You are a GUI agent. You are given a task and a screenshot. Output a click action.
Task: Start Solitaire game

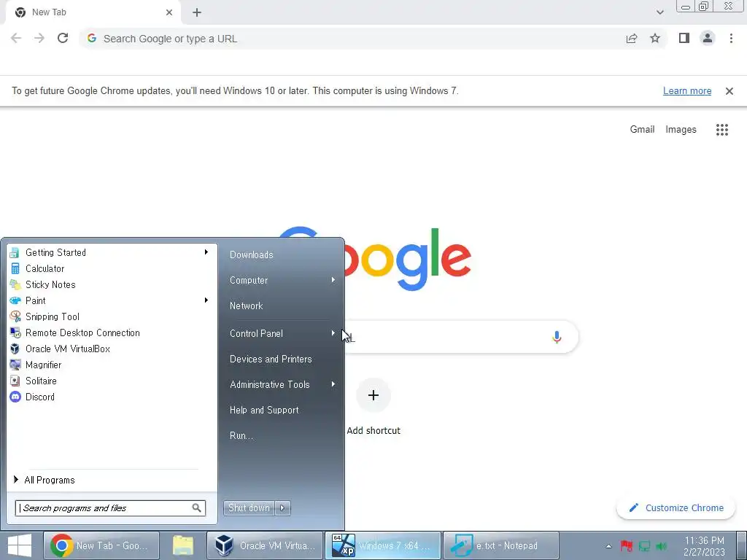pyautogui.click(x=113, y=381)
